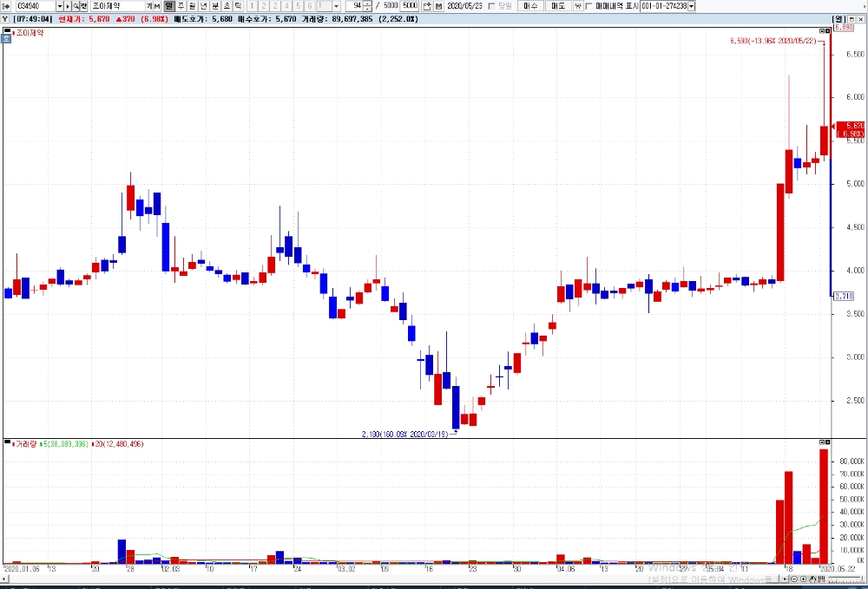This screenshot has height=589, width=868.
Task: Click the 매수 buy button
Action: pyautogui.click(x=530, y=6)
